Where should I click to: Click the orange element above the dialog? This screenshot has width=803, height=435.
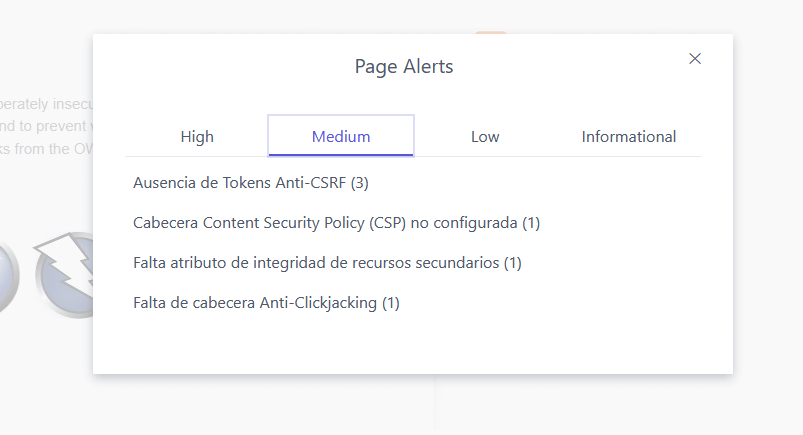tap(490, 31)
